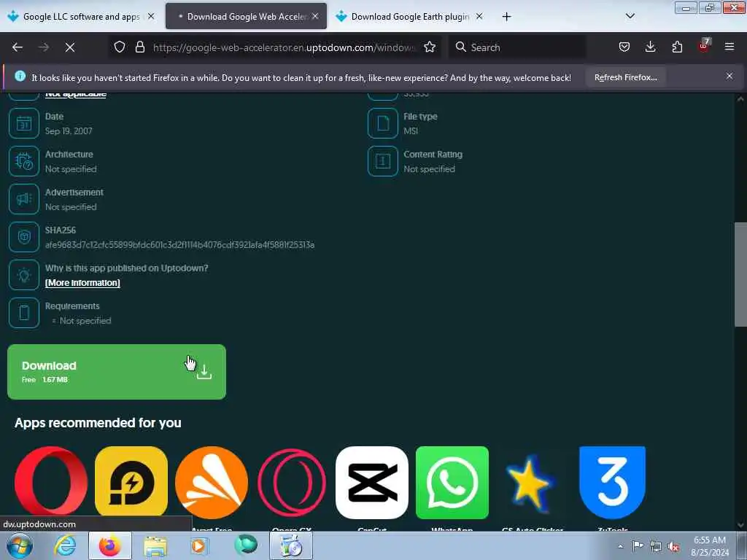Click the SHA256 shield icon
Viewport: 747px width, 560px height.
click(x=24, y=237)
